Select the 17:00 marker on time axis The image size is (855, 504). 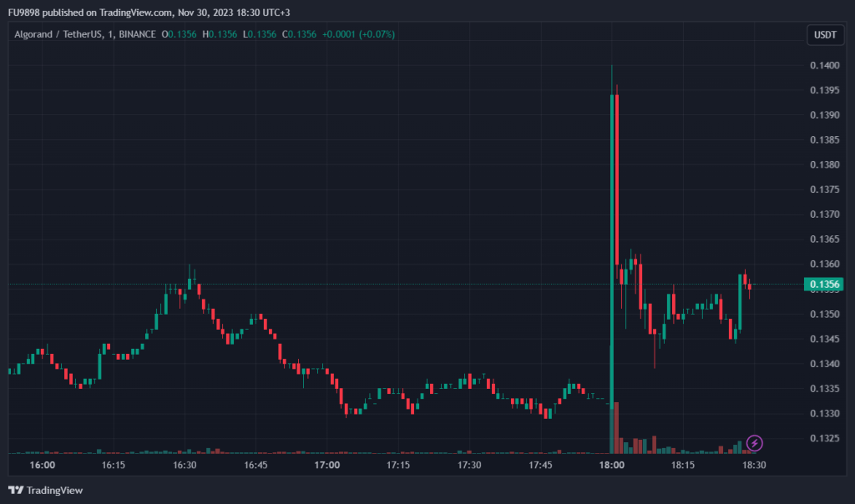click(x=327, y=466)
